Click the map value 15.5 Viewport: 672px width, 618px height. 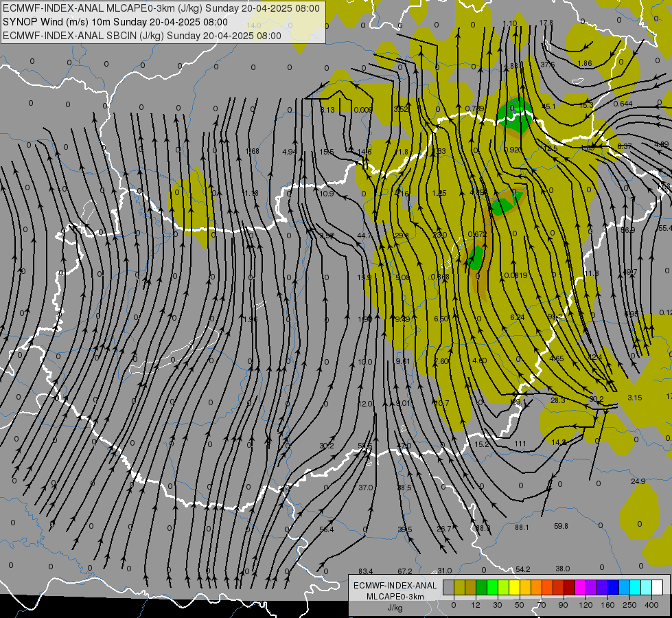tap(327, 152)
